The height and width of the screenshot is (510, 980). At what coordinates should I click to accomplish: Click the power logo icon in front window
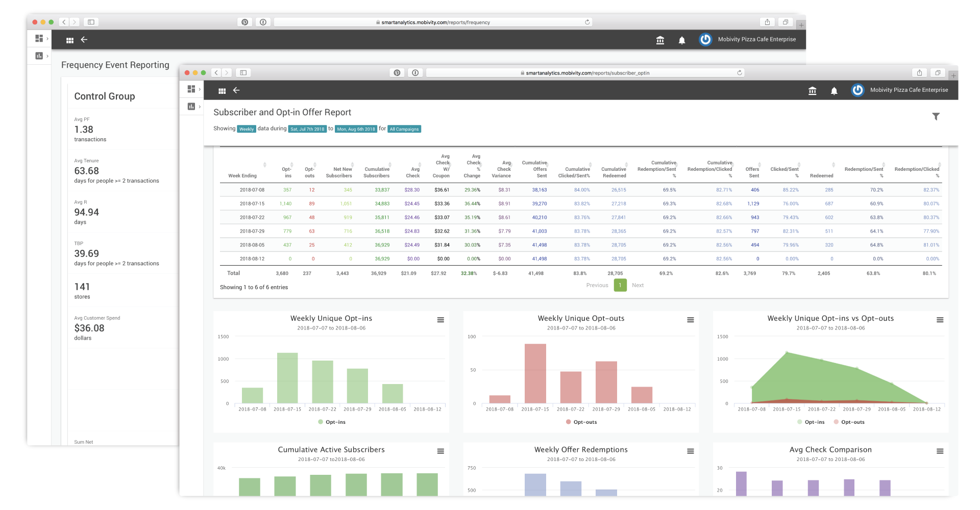point(857,90)
